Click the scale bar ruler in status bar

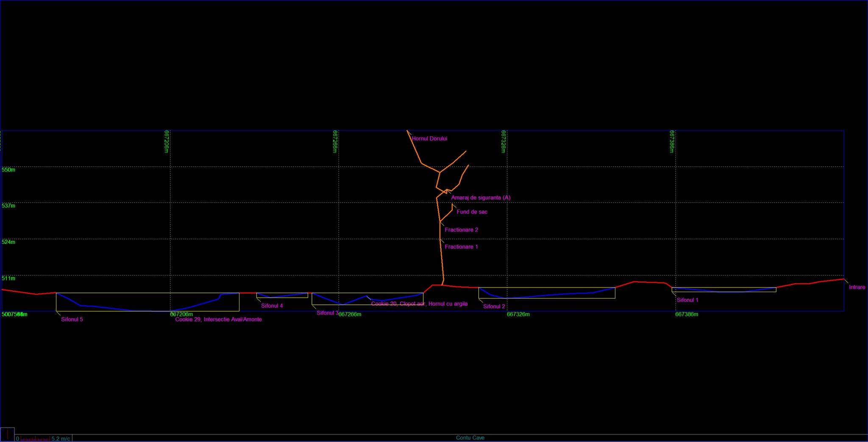[x=35, y=439]
